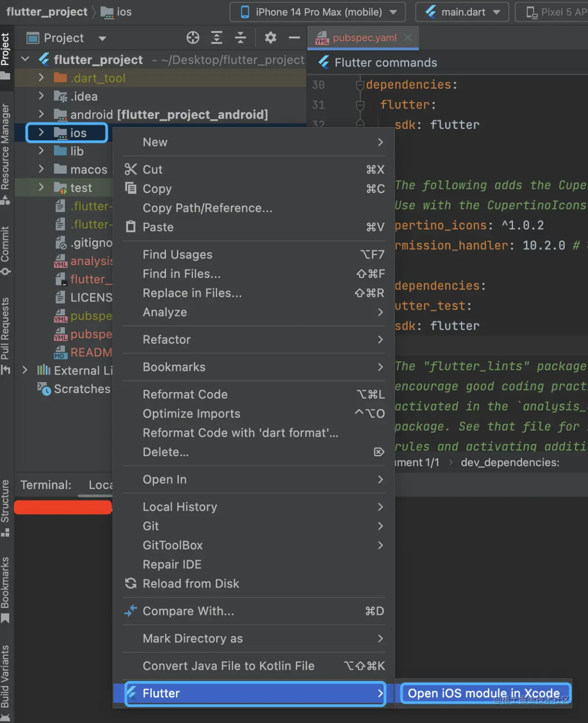Click the Flutter logo in Flutter commands bar
The height and width of the screenshot is (723, 588).
(324, 62)
